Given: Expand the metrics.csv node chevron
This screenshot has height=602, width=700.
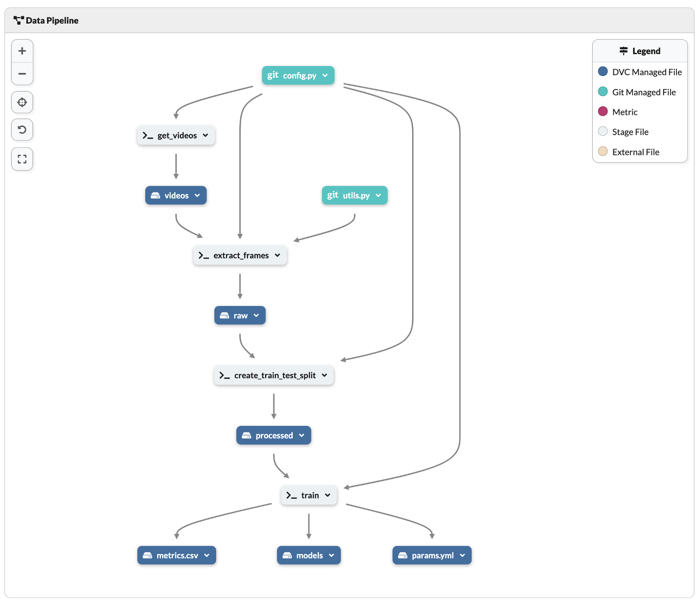Looking at the screenshot, I should (x=207, y=555).
